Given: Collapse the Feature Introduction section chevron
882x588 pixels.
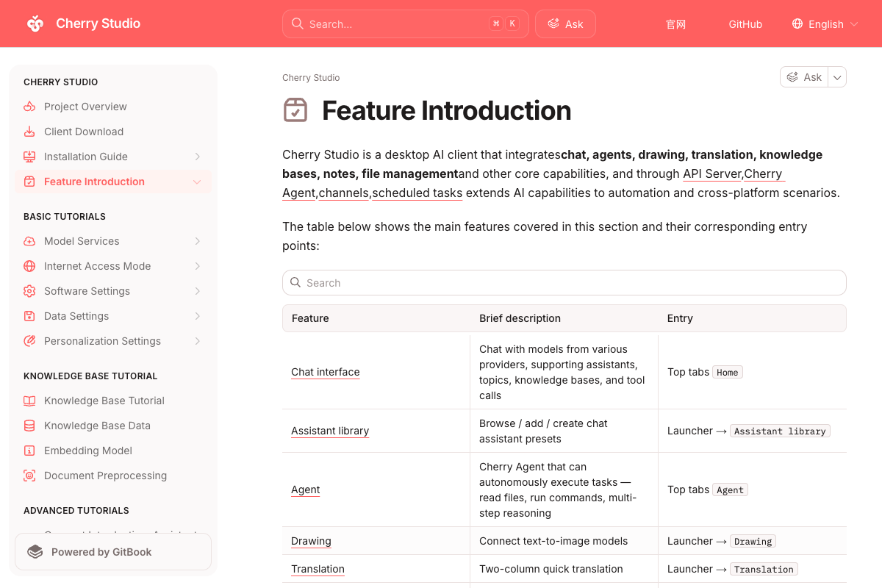Looking at the screenshot, I should click(197, 182).
